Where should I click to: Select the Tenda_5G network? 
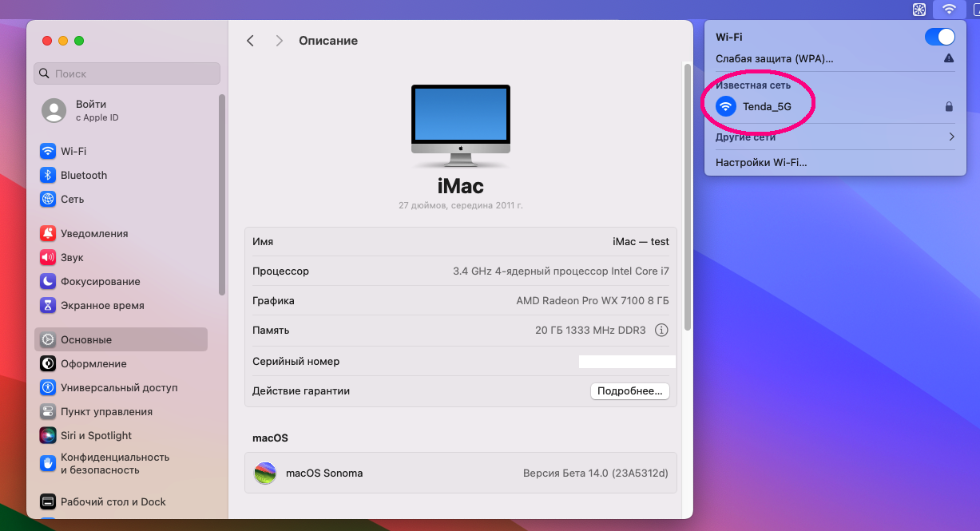click(835, 106)
